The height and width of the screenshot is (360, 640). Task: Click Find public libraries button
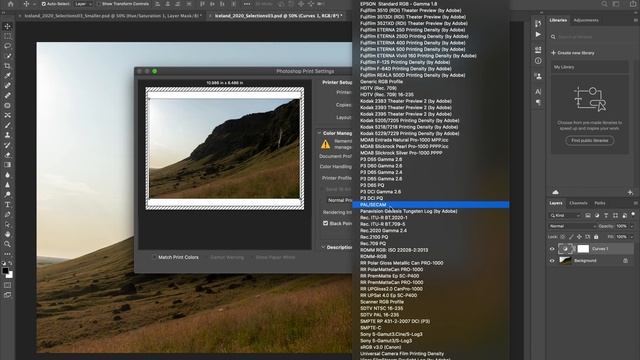point(589,140)
